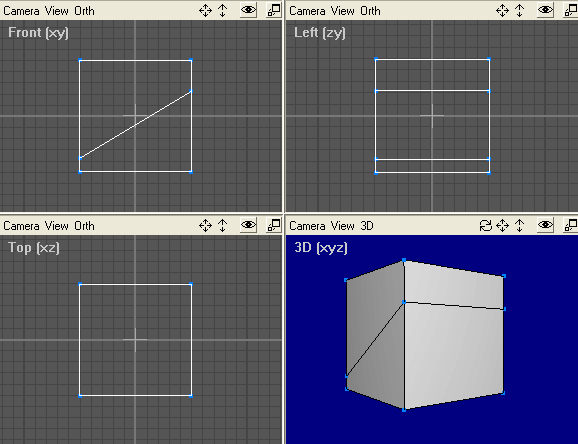
Task: Click pan icon in 3D viewport header
Action: (502, 225)
